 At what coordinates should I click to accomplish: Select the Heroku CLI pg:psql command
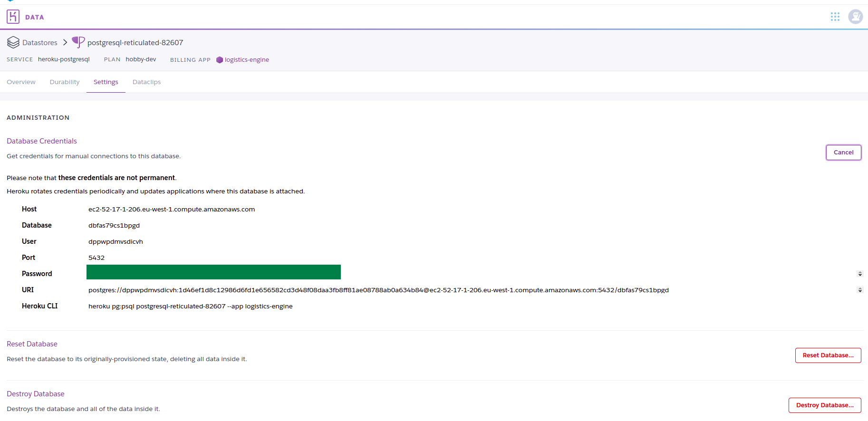pyautogui.click(x=191, y=306)
